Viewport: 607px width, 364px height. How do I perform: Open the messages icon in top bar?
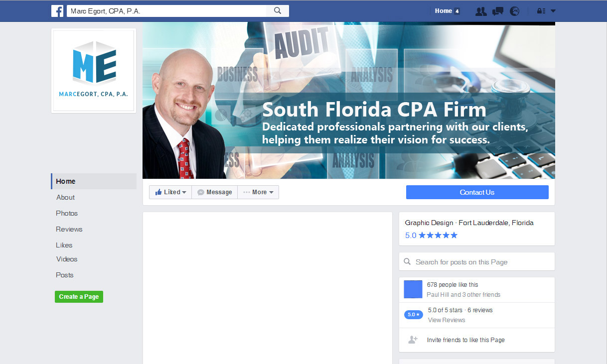coord(497,11)
